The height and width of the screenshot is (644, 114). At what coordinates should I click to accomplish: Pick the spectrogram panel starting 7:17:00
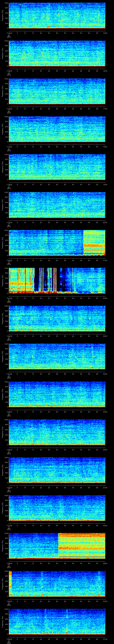[x=57, y=129]
